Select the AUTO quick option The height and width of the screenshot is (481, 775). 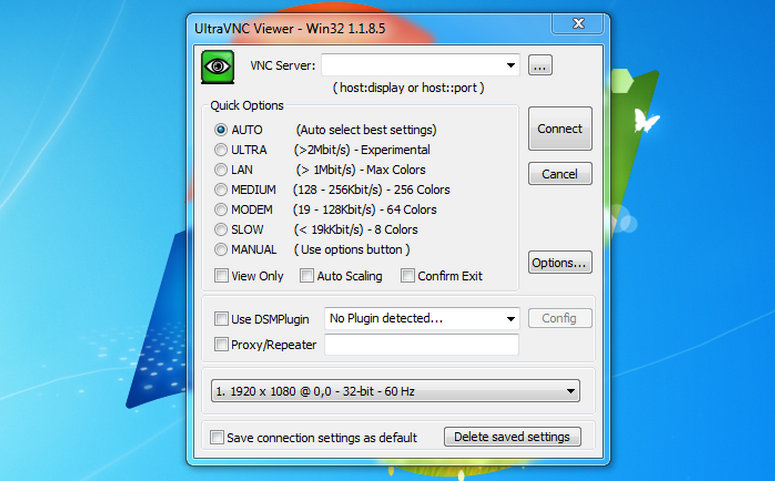tap(220, 130)
